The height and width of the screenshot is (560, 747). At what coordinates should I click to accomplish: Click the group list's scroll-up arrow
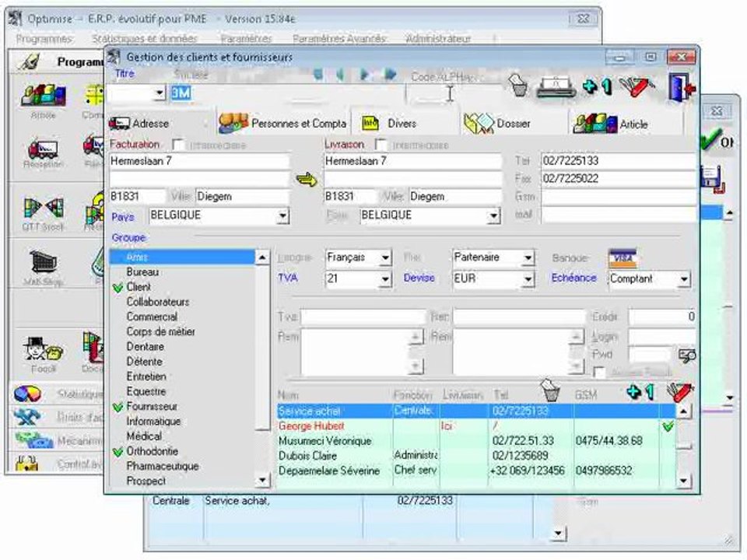pos(262,257)
